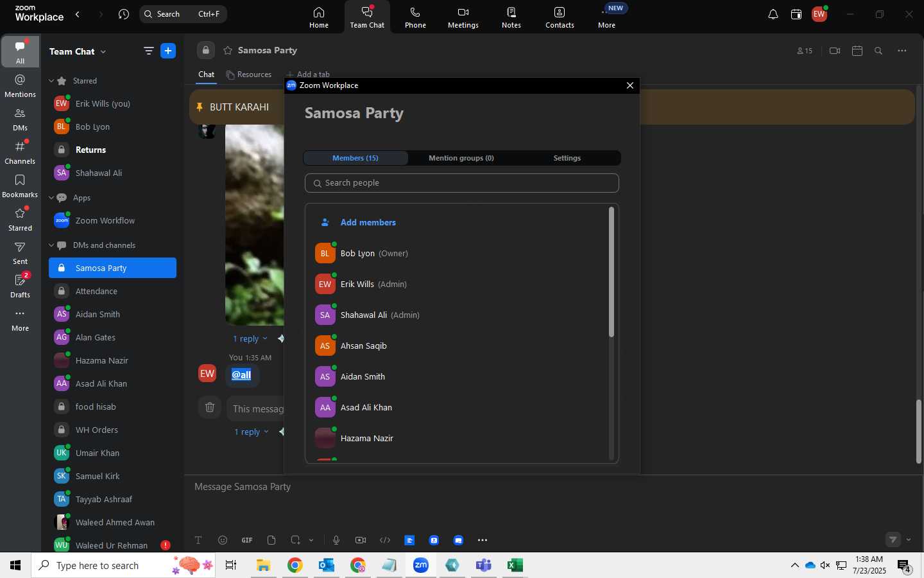Screen dimensions: 924x578
Task: Open Bookmarks in the left sidebar
Action: click(x=20, y=186)
